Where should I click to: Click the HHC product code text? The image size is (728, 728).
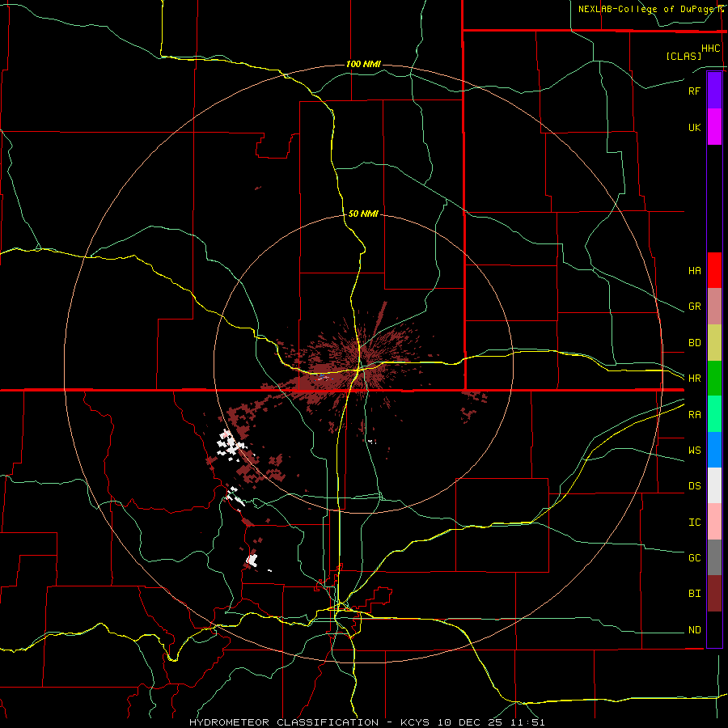point(710,49)
